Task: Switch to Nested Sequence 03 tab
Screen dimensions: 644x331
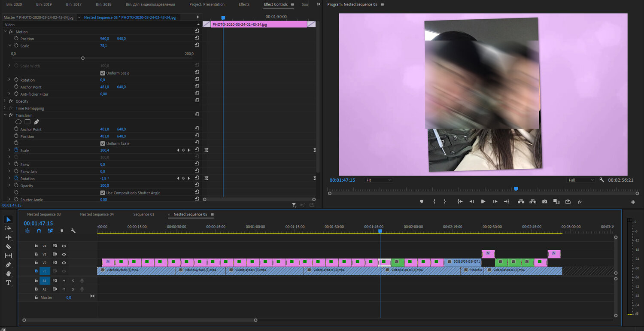Action: [44, 214]
